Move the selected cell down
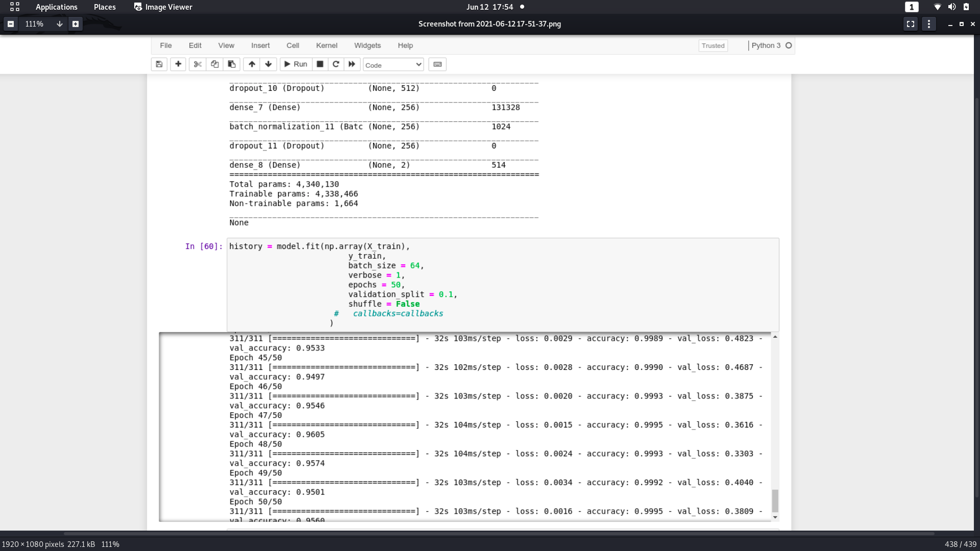 coord(268,64)
